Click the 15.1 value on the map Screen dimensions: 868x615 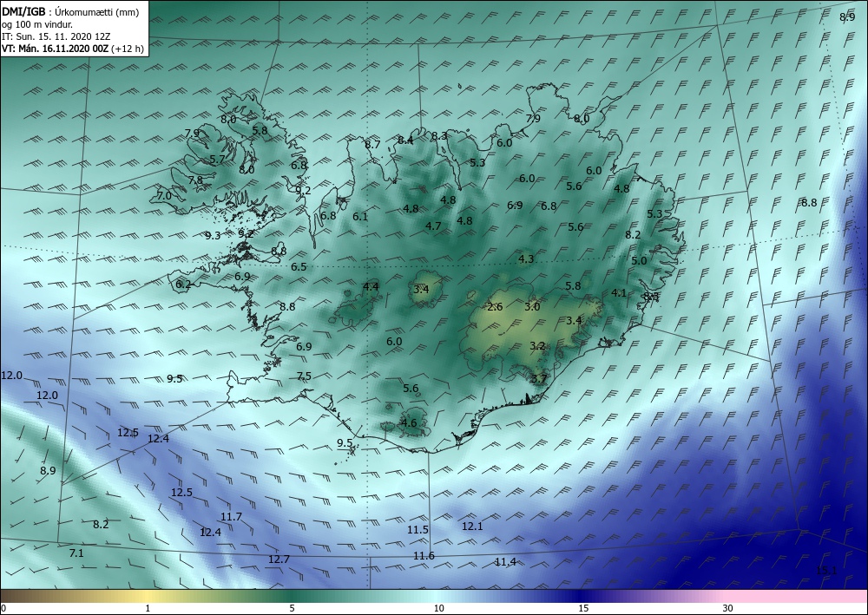(x=826, y=571)
